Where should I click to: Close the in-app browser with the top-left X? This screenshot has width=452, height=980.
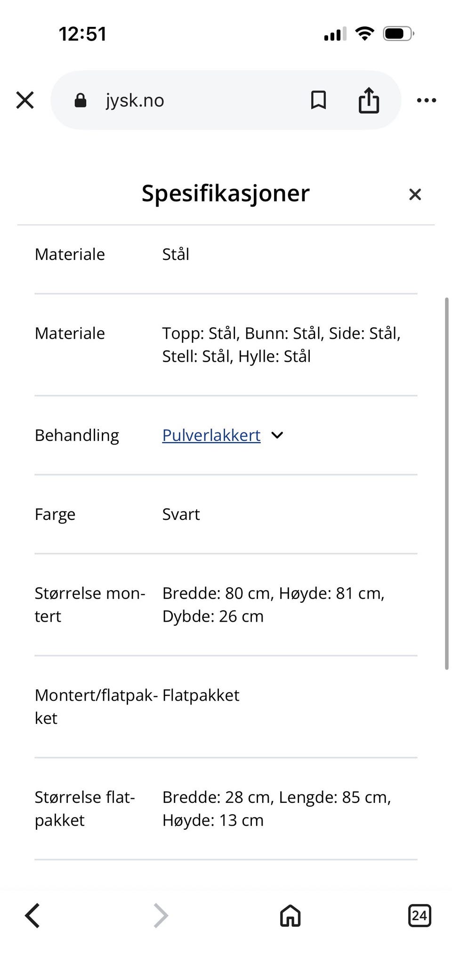pyautogui.click(x=25, y=100)
